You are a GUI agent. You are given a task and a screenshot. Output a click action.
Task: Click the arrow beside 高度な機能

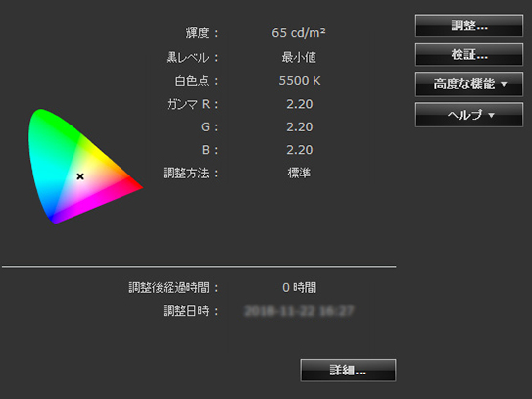pos(504,84)
